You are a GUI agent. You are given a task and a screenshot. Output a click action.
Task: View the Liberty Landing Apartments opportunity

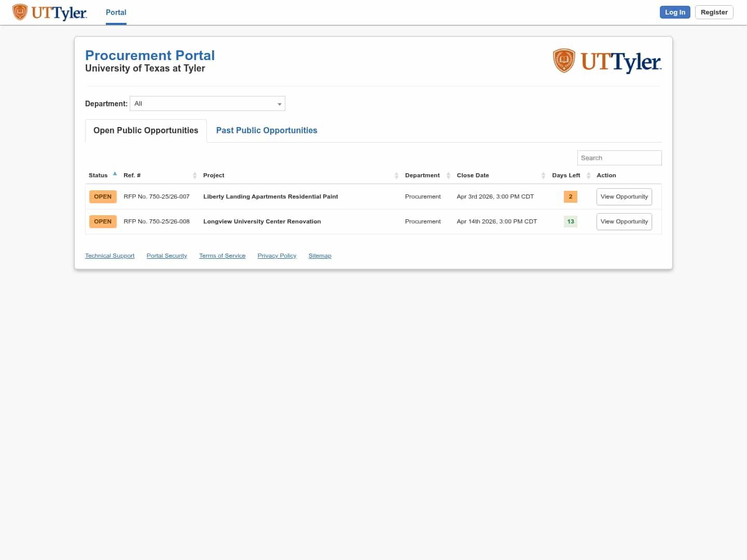coord(624,197)
